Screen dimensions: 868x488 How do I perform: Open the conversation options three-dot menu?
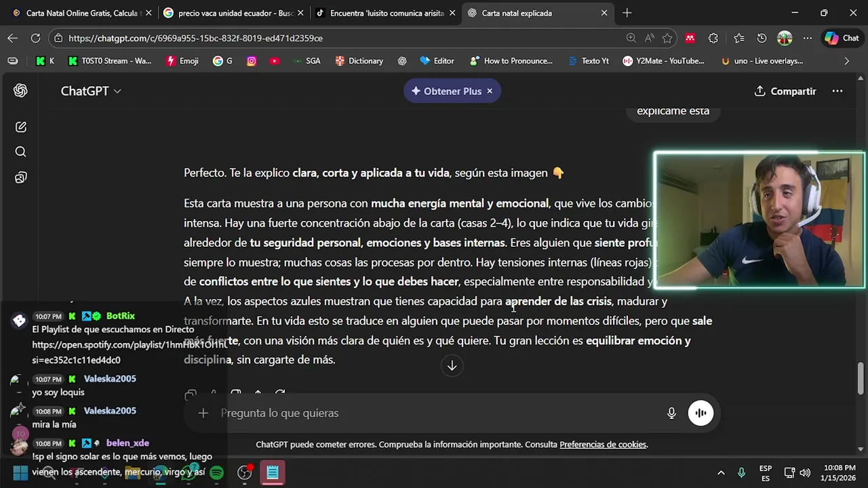837,91
